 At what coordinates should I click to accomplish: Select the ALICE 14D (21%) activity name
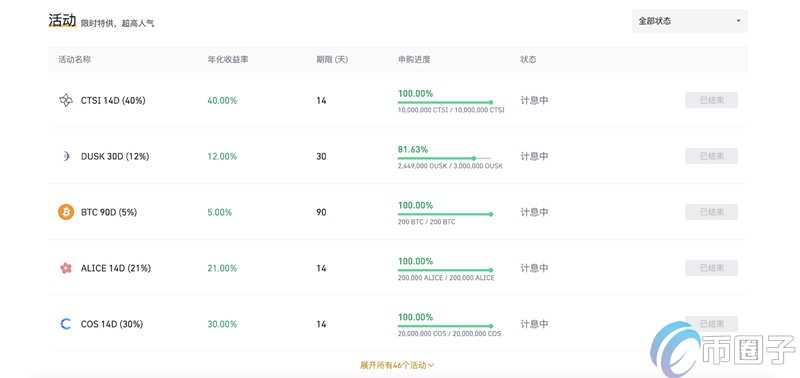coord(116,268)
